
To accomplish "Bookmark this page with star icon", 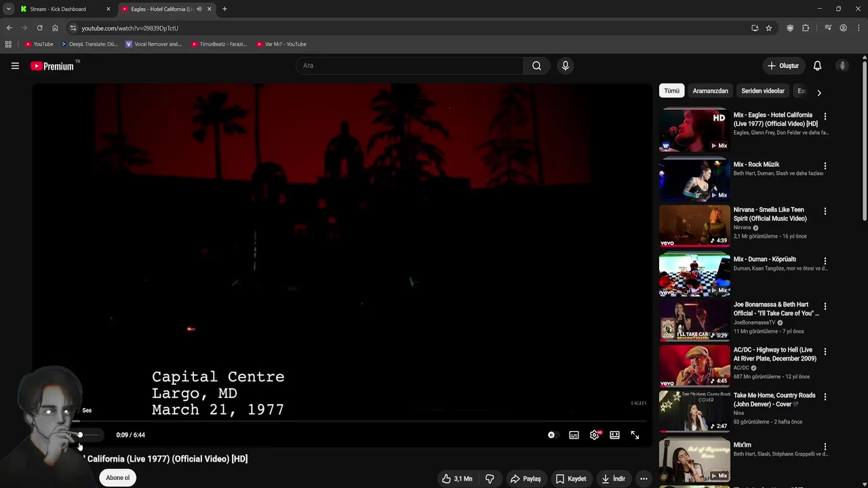I will [x=768, y=28].
